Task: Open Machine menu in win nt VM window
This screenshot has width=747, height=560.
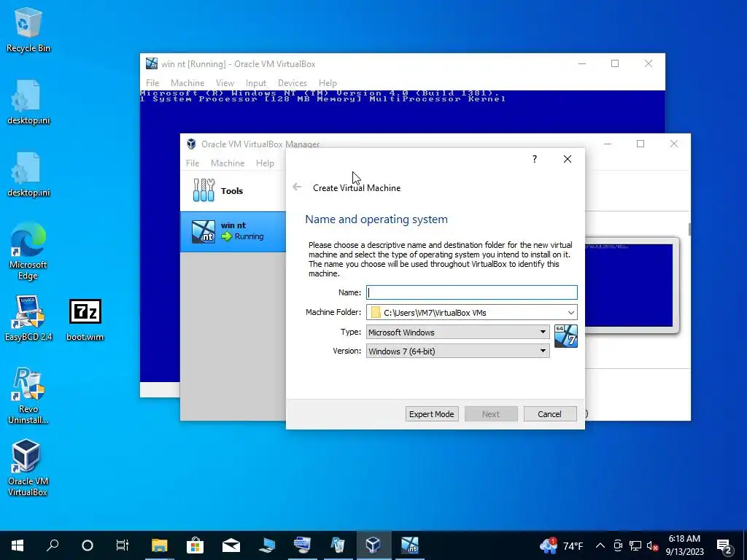Action: [187, 83]
